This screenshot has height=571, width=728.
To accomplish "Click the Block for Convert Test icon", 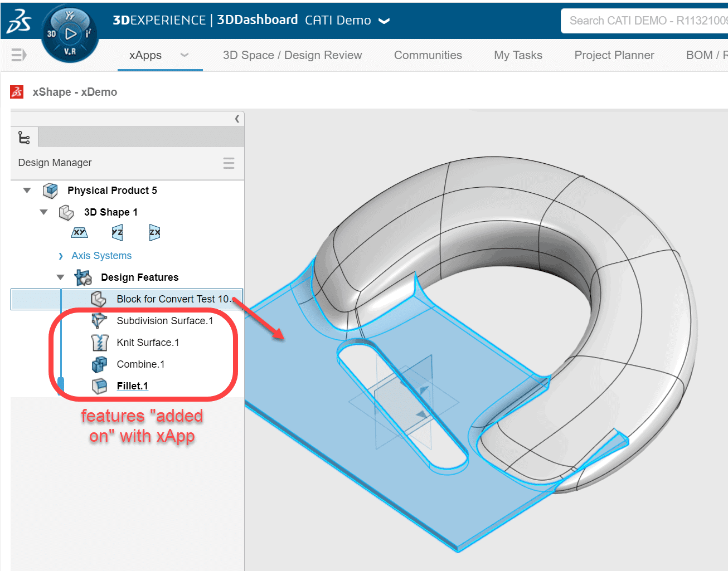I will tap(99, 299).
